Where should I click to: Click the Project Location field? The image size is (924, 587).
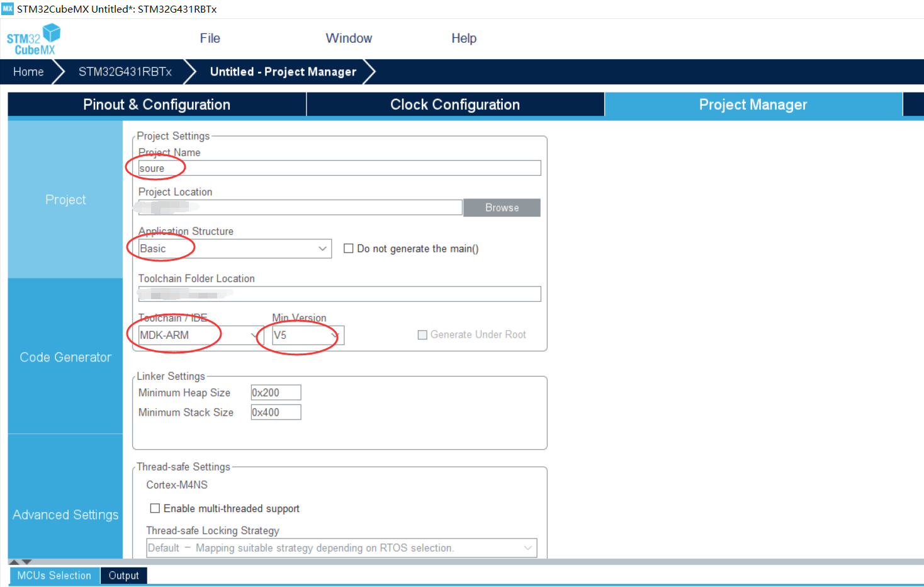pos(300,207)
